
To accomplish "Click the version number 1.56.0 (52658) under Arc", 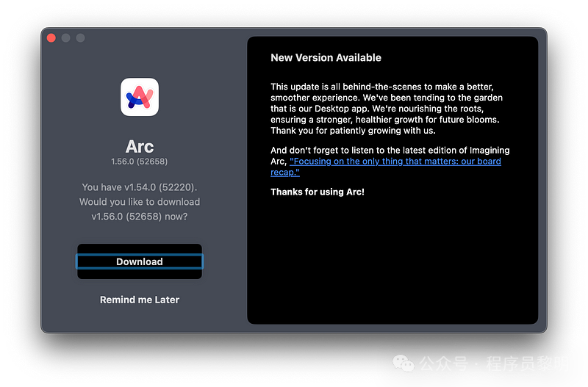I will (140, 162).
